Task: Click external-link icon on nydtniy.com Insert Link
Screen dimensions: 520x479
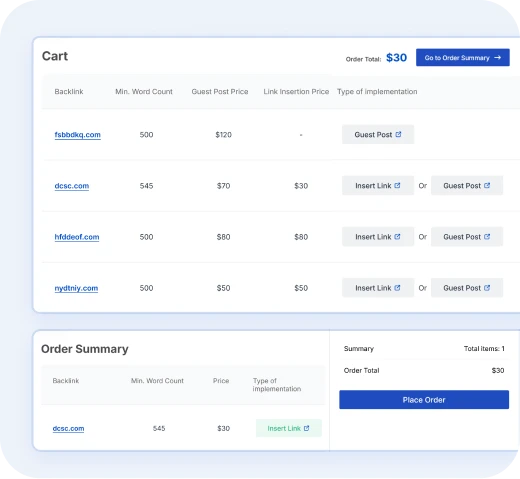Action: point(397,288)
